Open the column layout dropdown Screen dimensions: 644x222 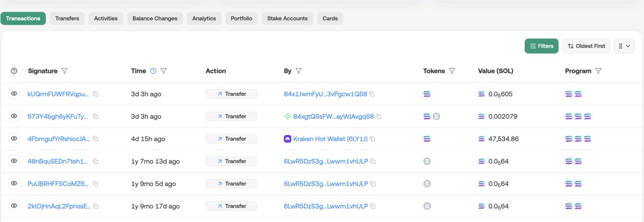tap(624, 46)
